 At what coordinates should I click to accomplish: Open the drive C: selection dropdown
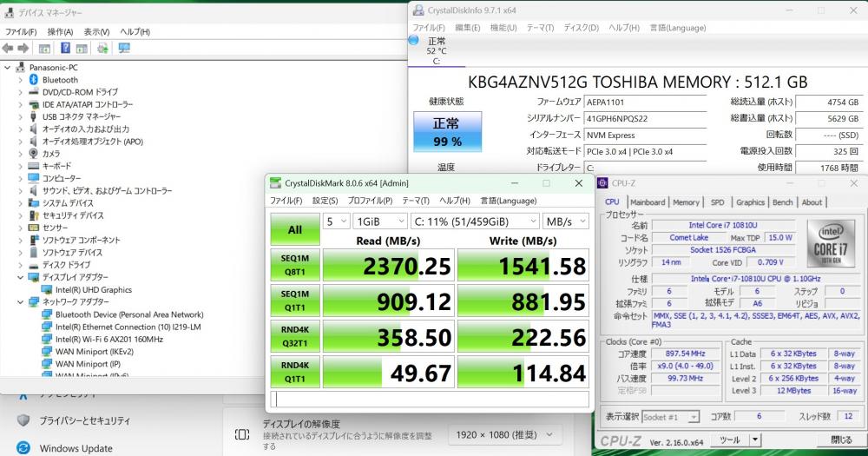pyautogui.click(x=475, y=221)
